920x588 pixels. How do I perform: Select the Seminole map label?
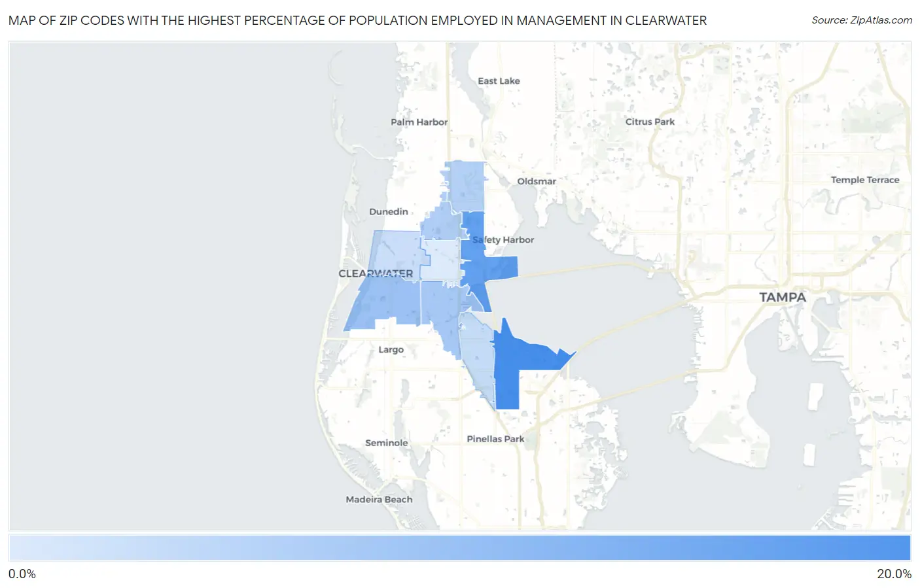click(x=387, y=443)
